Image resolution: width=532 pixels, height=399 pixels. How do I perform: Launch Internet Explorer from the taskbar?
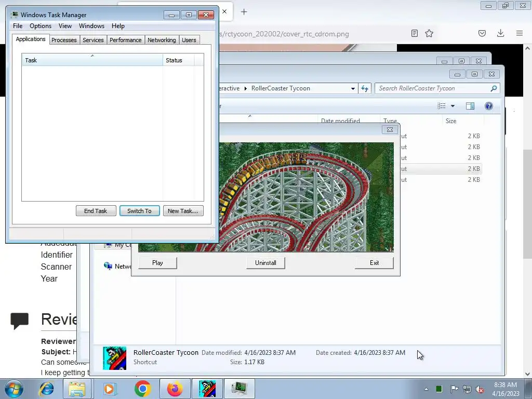click(x=46, y=389)
